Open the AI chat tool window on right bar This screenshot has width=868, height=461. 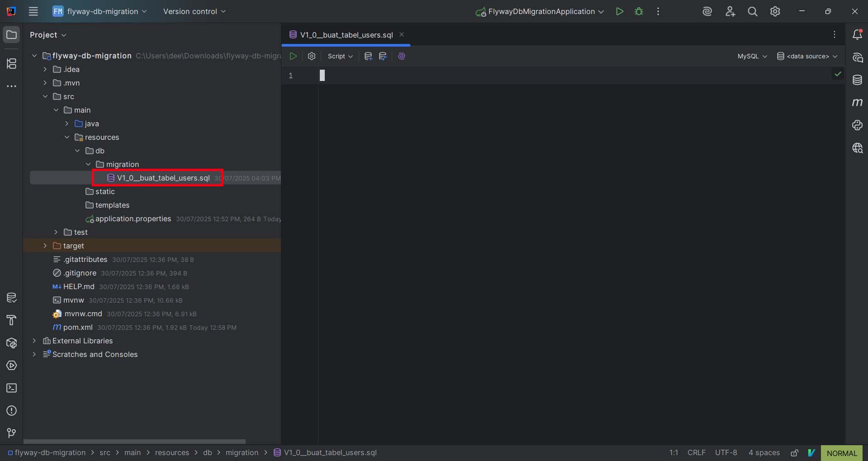857,57
